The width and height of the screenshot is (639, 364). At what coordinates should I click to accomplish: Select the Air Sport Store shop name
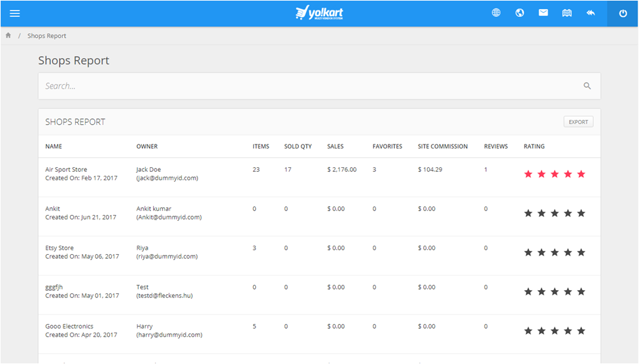(66, 169)
